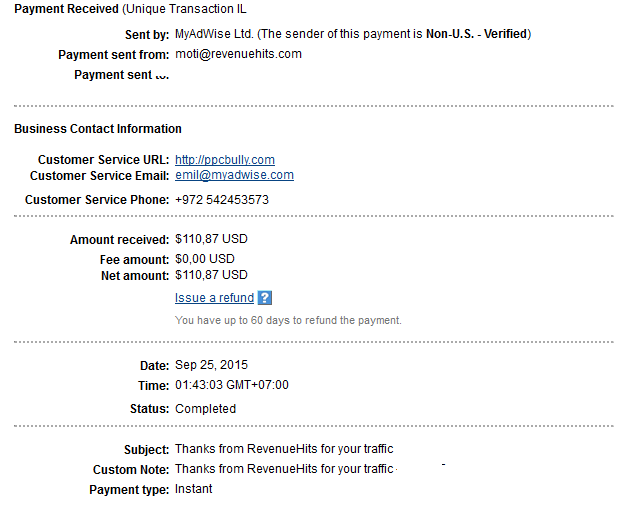Open the Issue a refund link
This screenshot has width=635, height=508.
point(214,298)
